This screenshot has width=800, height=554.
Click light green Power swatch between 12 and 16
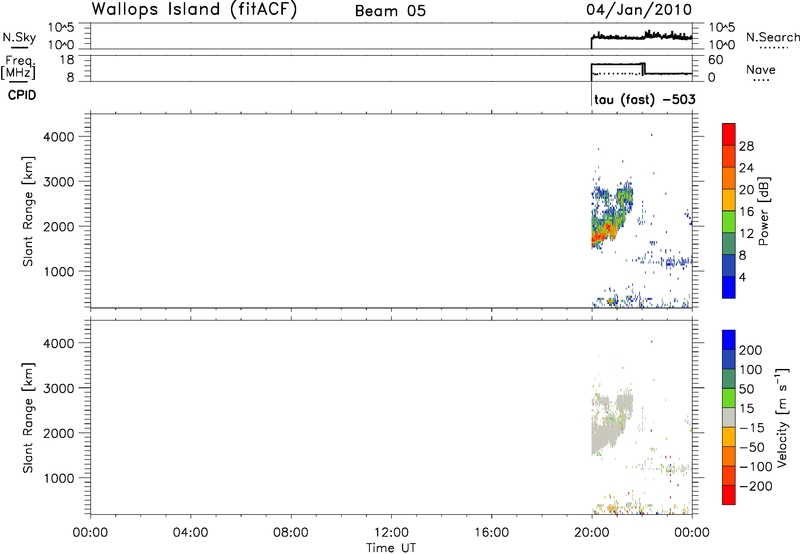[x=729, y=221]
